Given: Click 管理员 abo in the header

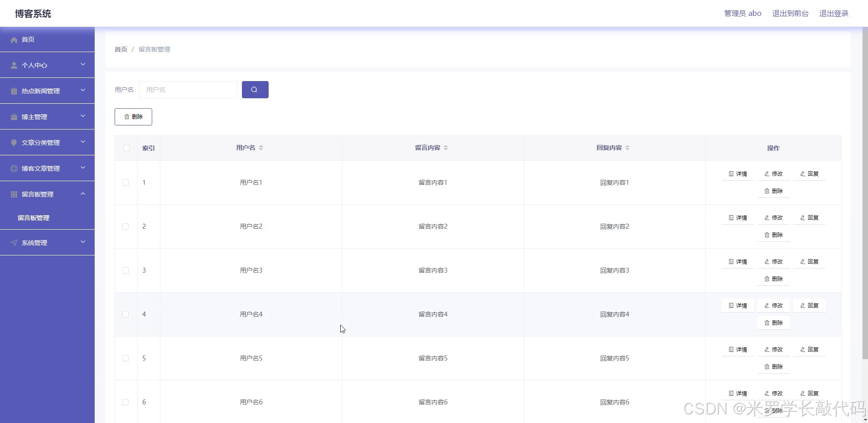Looking at the screenshot, I should pyautogui.click(x=743, y=14).
